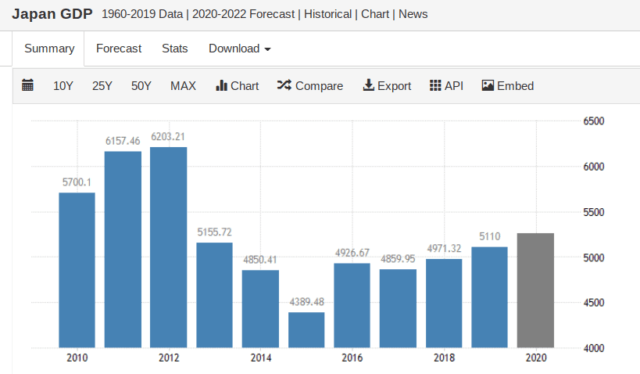Click the 5110 value label
The image size is (640, 374).
489,236
